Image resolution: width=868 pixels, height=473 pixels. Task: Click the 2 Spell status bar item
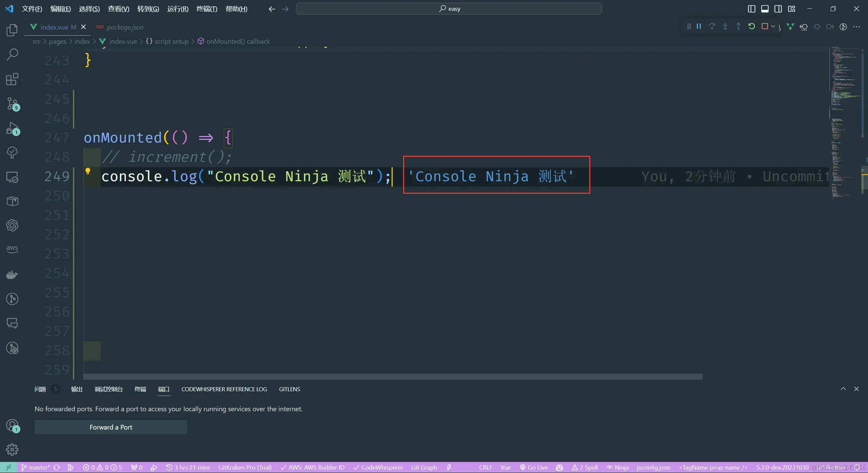coord(585,468)
